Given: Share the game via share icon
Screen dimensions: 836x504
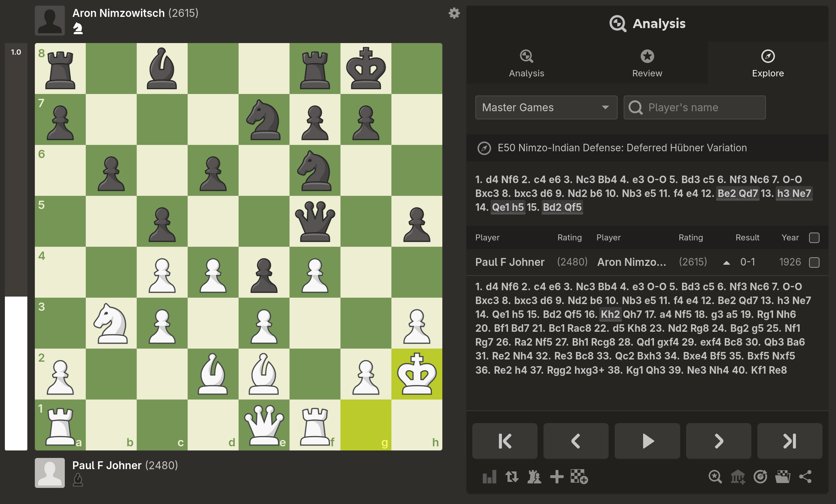Looking at the screenshot, I should [x=805, y=477].
